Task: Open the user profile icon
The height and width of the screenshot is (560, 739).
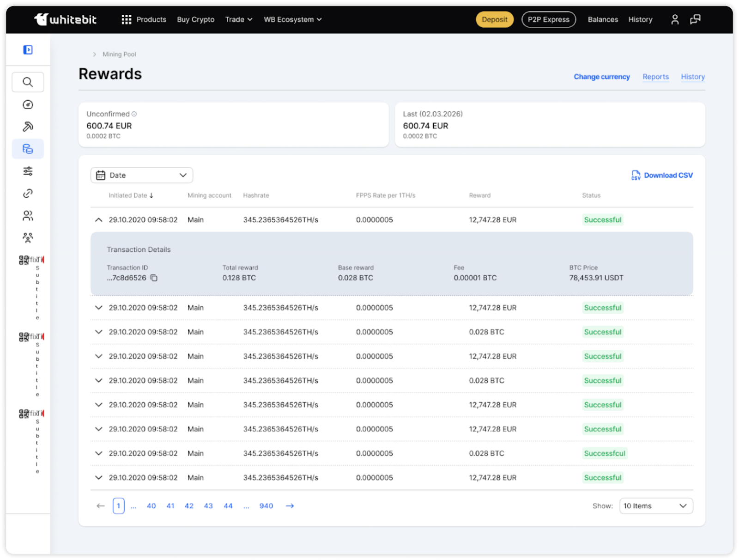Action: pyautogui.click(x=675, y=19)
